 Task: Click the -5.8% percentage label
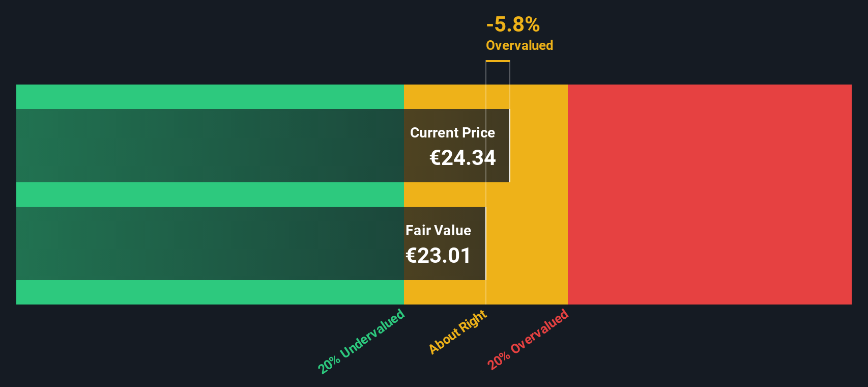pyautogui.click(x=513, y=24)
